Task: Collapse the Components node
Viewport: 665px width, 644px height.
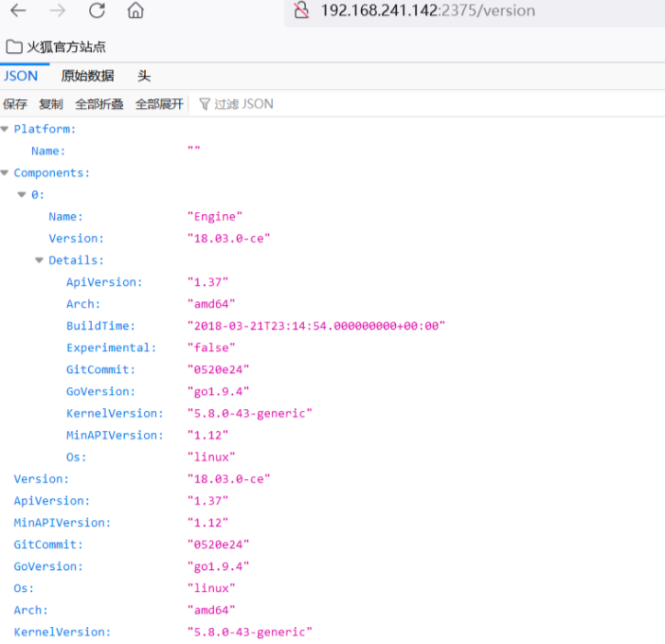Action: point(6,173)
